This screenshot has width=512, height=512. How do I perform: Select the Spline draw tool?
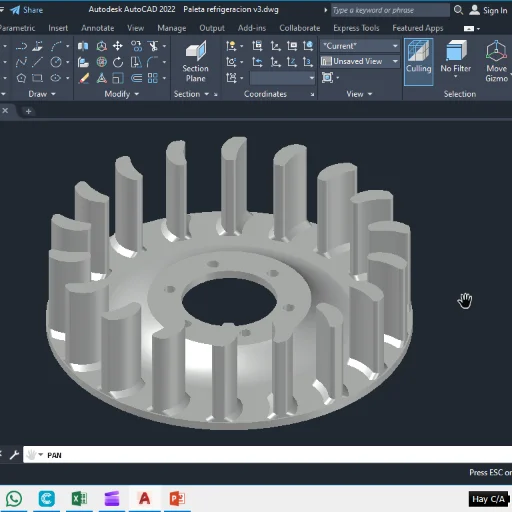21,62
